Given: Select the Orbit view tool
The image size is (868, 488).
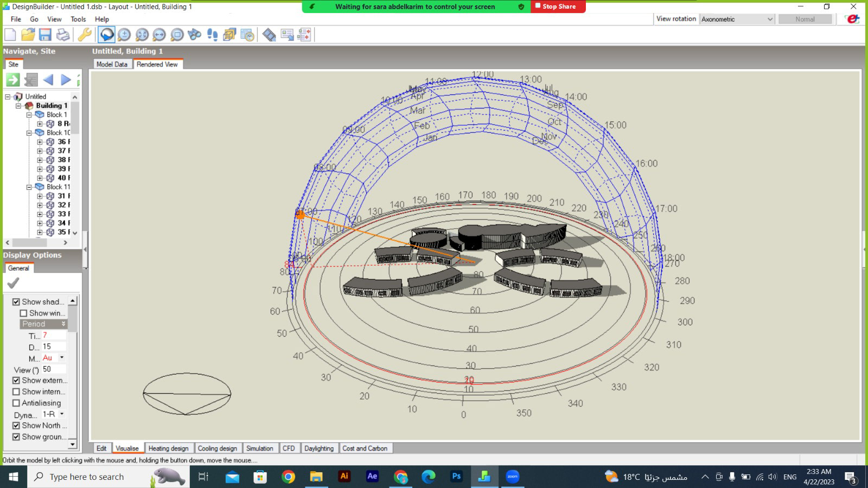Looking at the screenshot, I should 107,35.
